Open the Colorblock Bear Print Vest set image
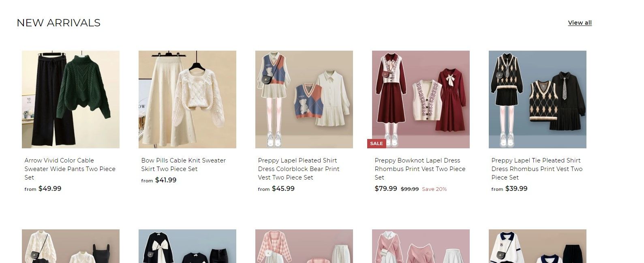Image resolution: width=644 pixels, height=263 pixels. click(x=304, y=99)
